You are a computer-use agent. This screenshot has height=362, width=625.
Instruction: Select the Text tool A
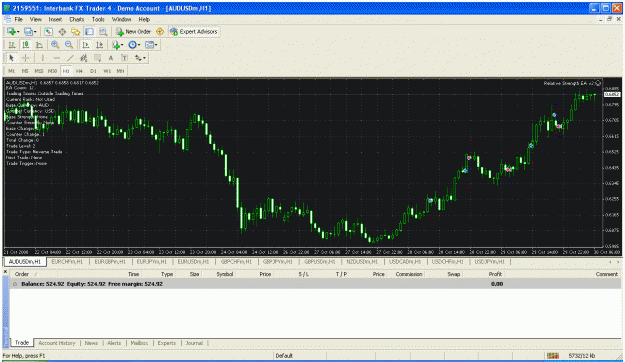(x=111, y=58)
